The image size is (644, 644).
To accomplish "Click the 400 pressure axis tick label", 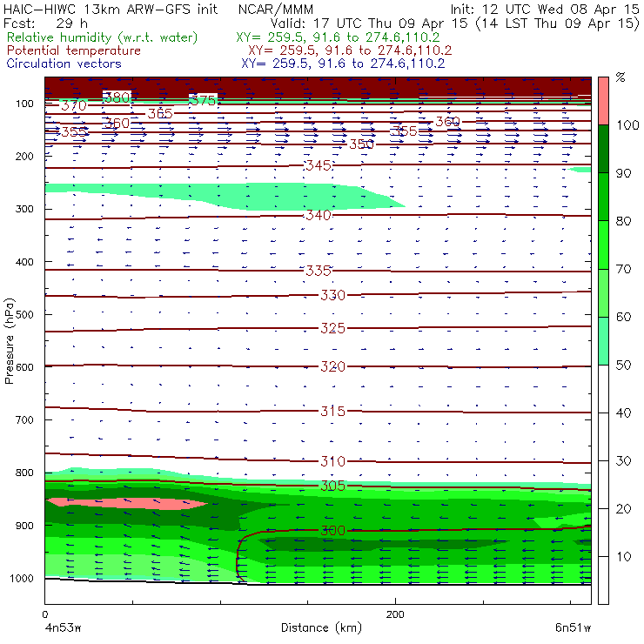I will point(24,262).
